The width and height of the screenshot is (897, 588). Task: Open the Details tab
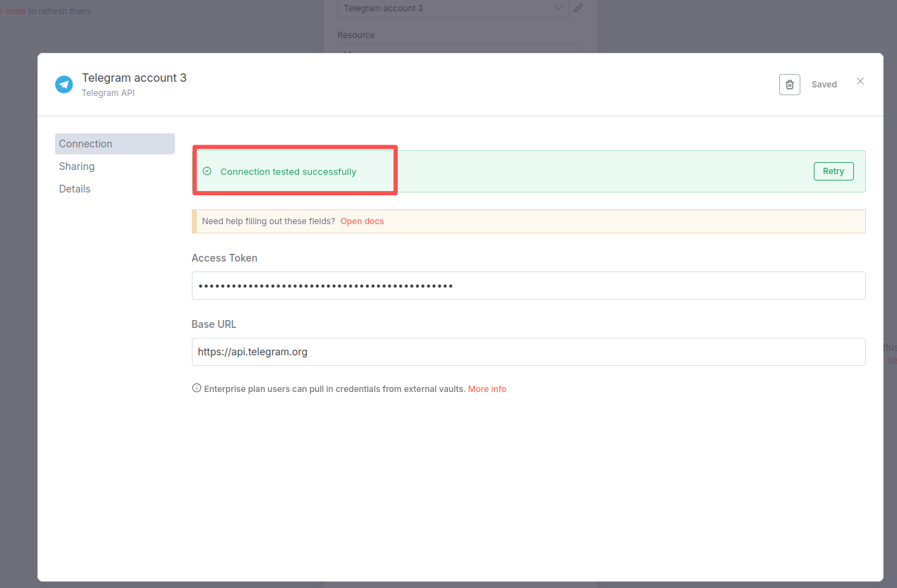point(75,189)
